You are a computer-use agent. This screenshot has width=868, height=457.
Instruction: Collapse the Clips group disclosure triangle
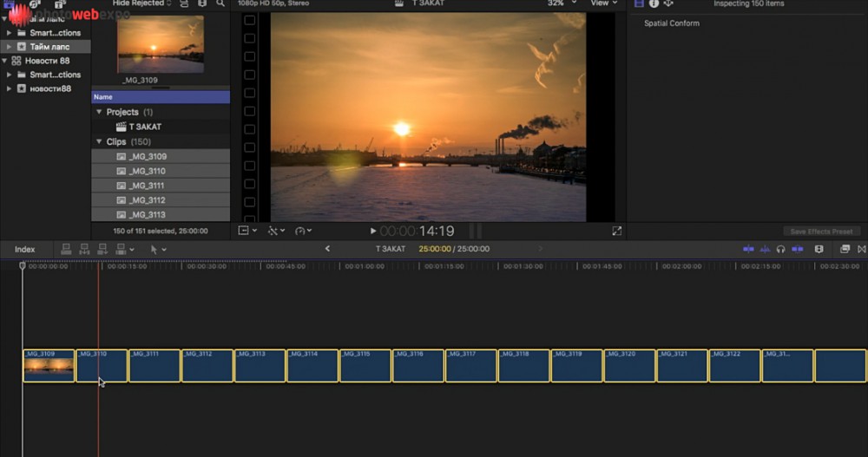(99, 141)
